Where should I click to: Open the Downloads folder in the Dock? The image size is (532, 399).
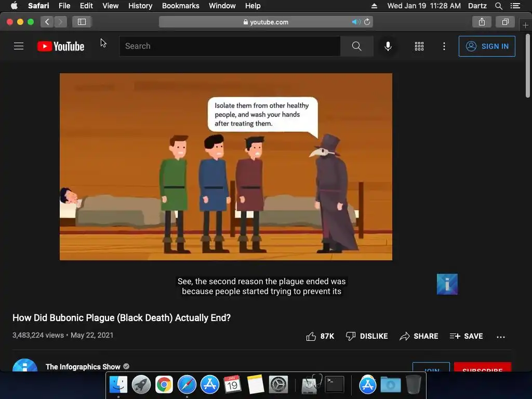point(391,384)
